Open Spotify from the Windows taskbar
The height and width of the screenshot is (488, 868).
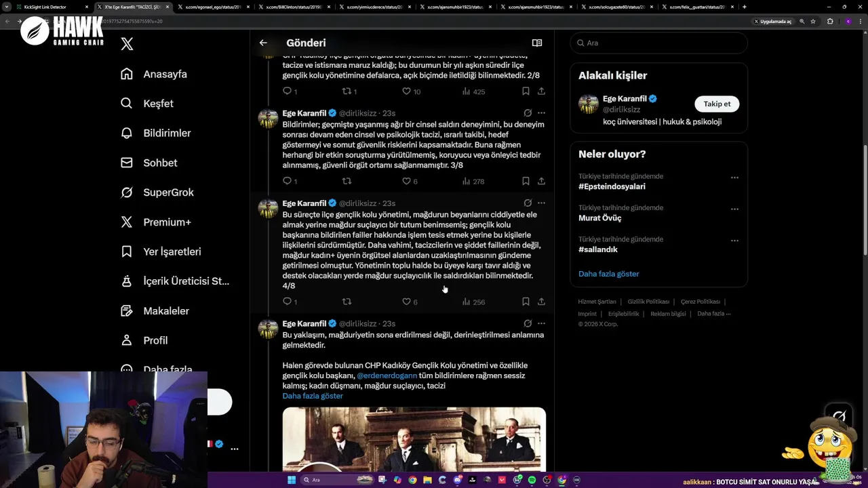532,480
